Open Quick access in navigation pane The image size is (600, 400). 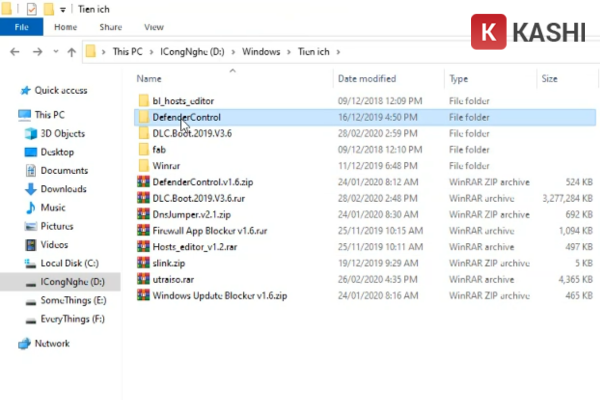tap(60, 90)
